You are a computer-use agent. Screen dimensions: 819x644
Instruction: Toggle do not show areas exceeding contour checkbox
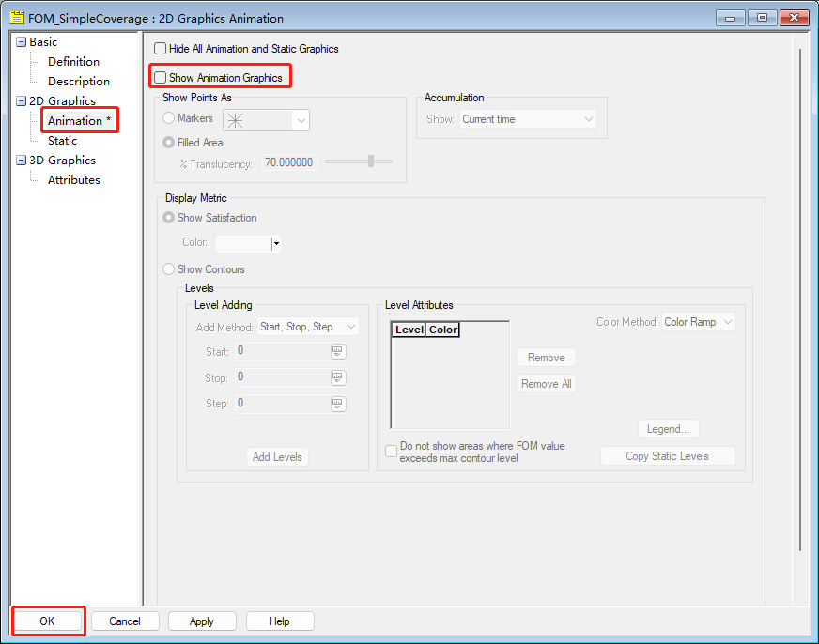point(392,452)
